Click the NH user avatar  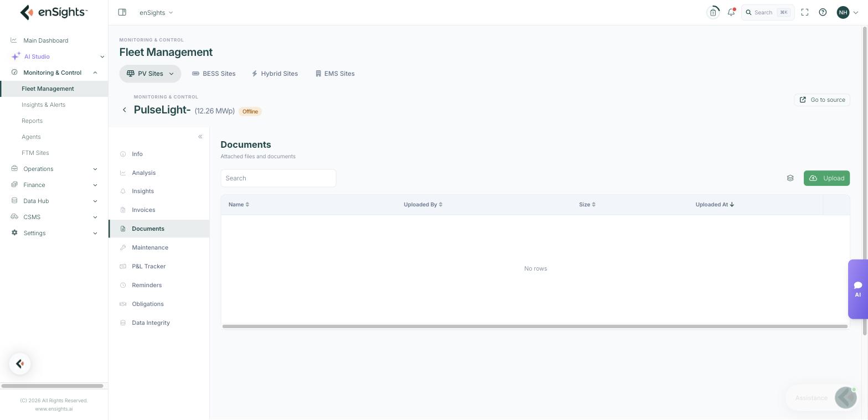843,12
